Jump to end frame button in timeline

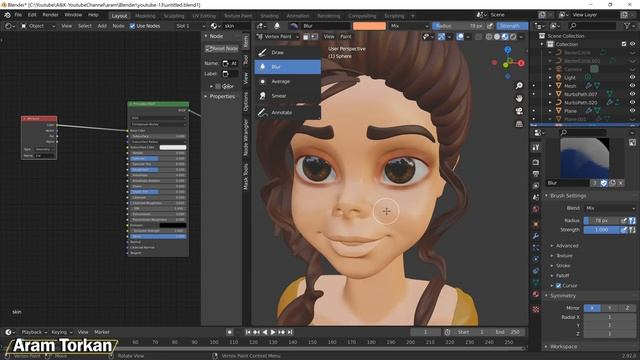(x=290, y=332)
